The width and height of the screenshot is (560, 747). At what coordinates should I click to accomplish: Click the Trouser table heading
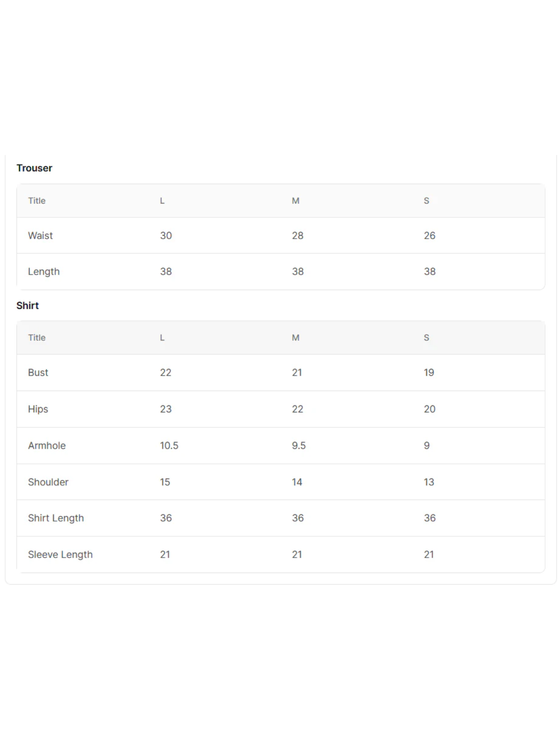pos(34,168)
